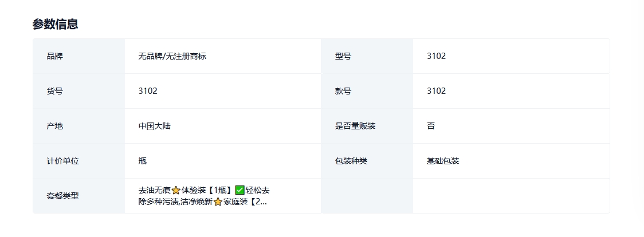Viewport: 644px width, 237px height.
Task: Click the 参数信息 section heading
Action: click(55, 24)
